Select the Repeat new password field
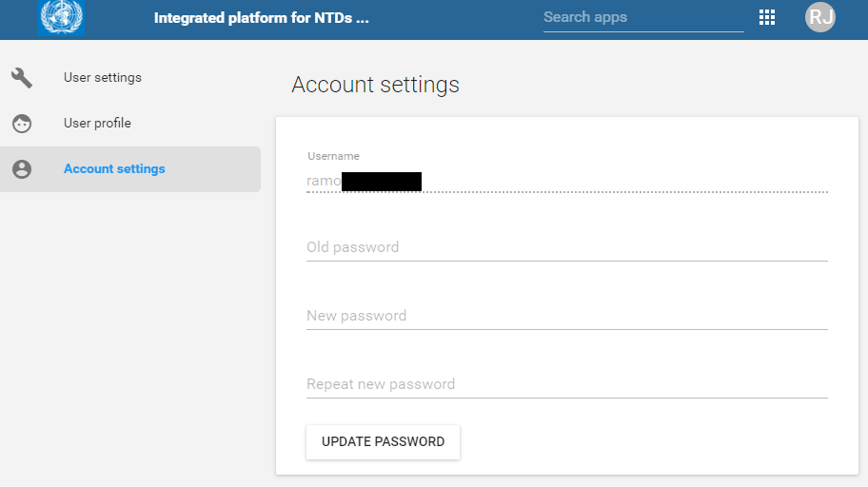Viewport: 868px width, 487px height. pyautogui.click(x=566, y=384)
